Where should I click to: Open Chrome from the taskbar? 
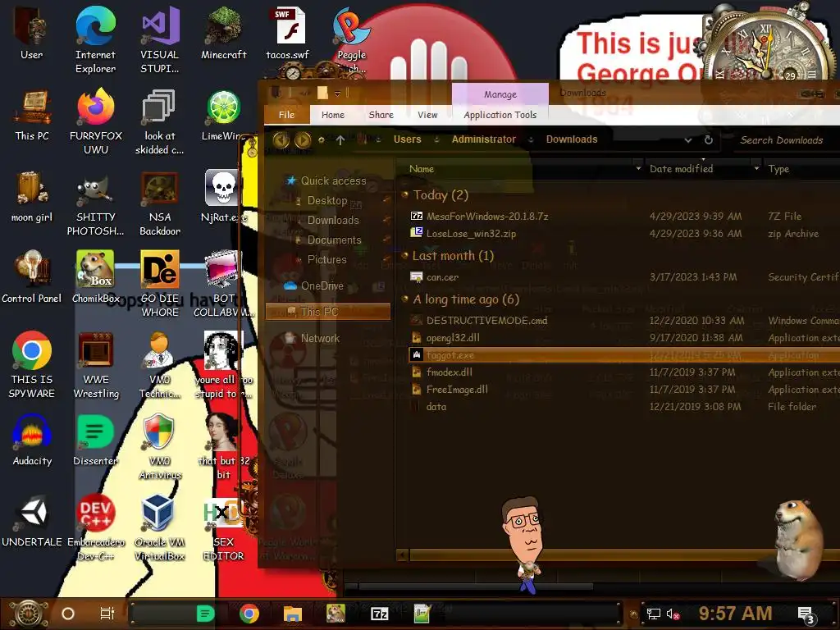click(249, 614)
